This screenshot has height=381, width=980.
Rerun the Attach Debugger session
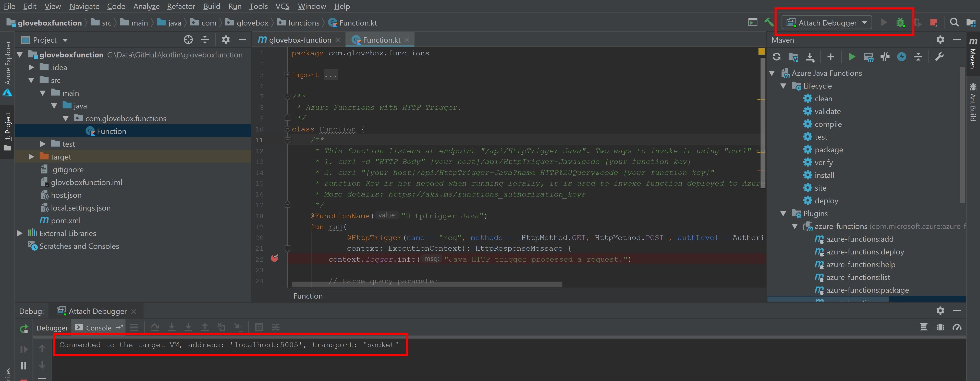click(x=24, y=328)
